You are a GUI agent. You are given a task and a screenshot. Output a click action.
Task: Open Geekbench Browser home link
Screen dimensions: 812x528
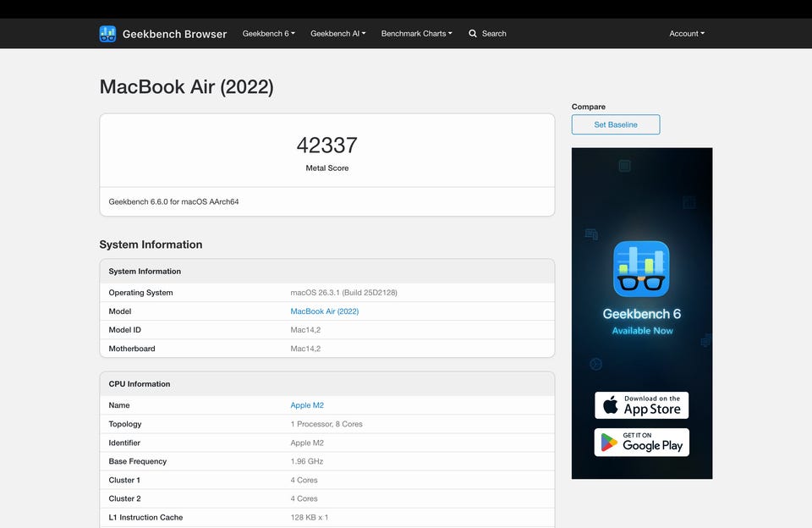click(174, 34)
